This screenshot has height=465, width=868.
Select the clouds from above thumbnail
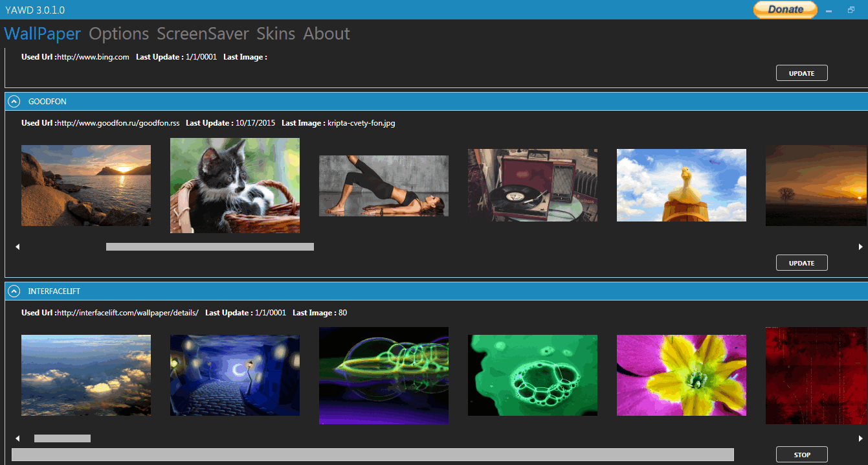86,375
